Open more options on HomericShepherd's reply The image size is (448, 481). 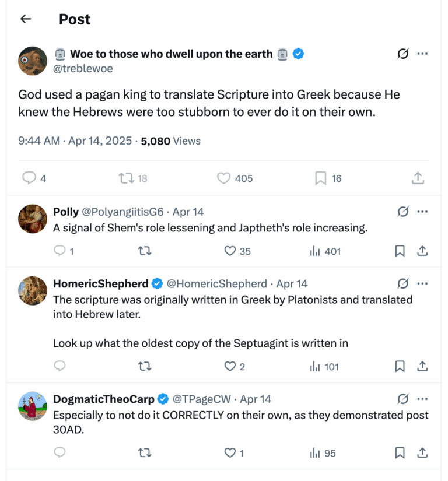pos(423,283)
